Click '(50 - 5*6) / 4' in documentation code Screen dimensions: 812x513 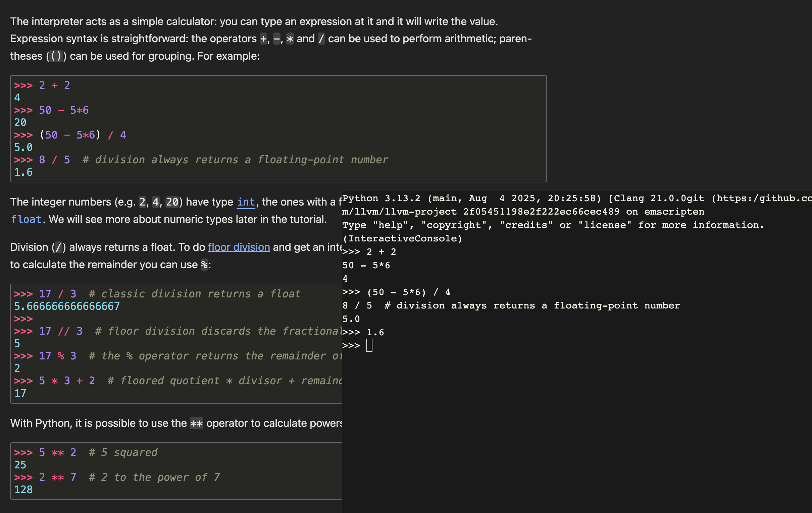click(x=83, y=135)
